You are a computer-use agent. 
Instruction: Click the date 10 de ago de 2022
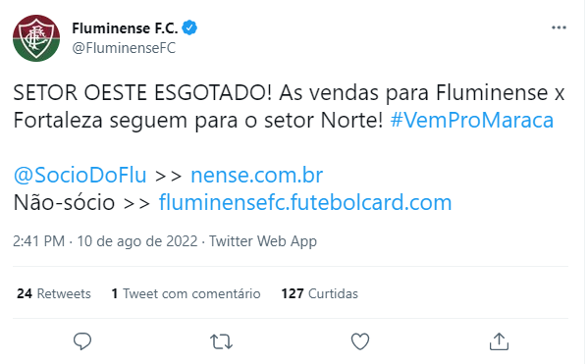[x=137, y=241]
